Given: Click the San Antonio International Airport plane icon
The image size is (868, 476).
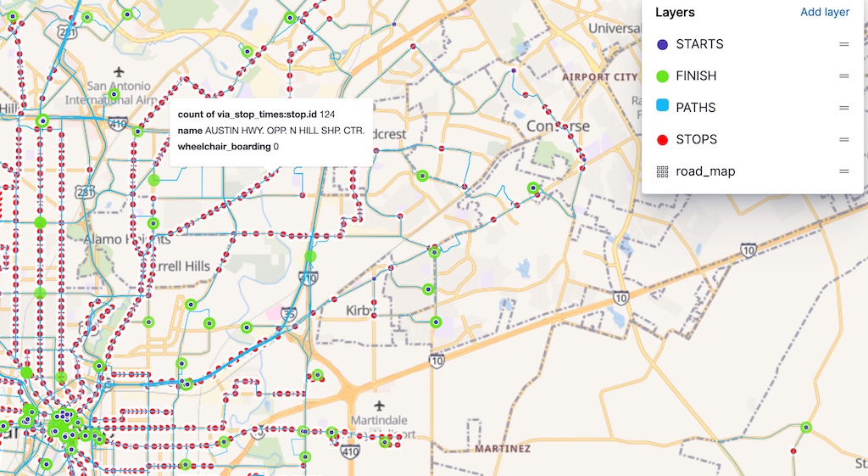Looking at the screenshot, I should click(119, 71).
